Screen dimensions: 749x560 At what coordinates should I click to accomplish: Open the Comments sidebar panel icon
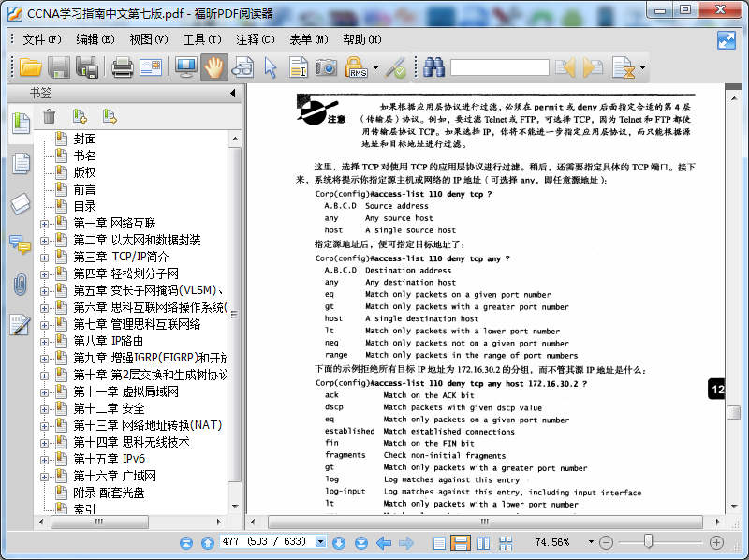pyautogui.click(x=21, y=244)
